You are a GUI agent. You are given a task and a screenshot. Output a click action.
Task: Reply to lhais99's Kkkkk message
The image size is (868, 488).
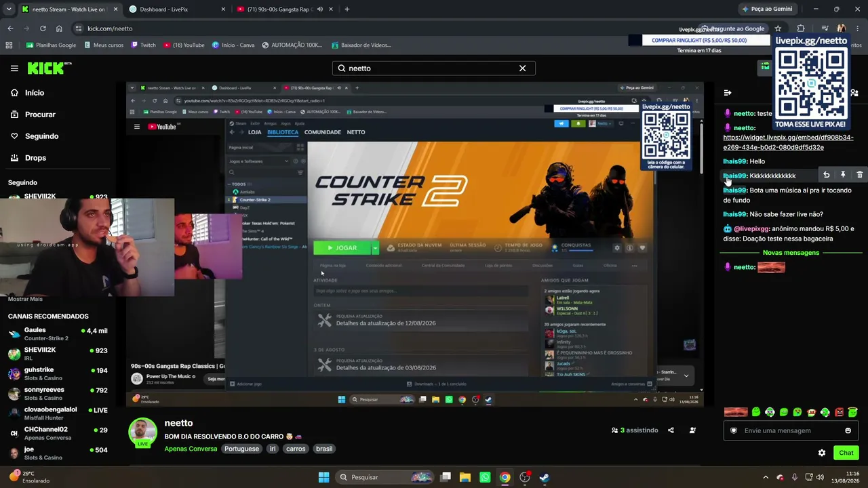(x=826, y=175)
